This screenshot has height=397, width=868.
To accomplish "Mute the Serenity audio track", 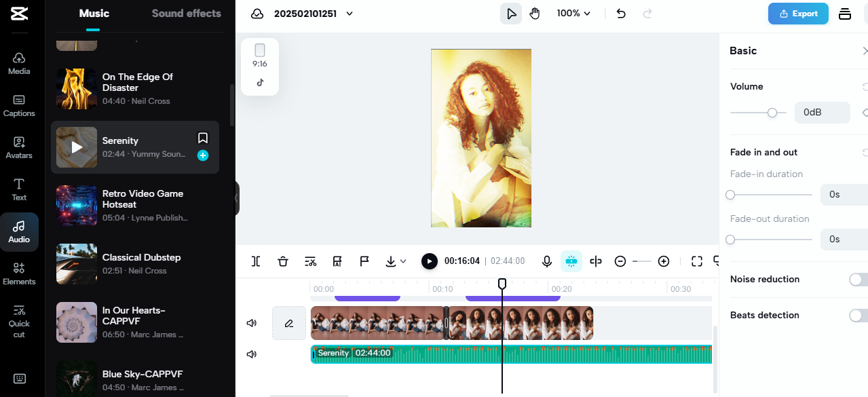I will pyautogui.click(x=252, y=354).
